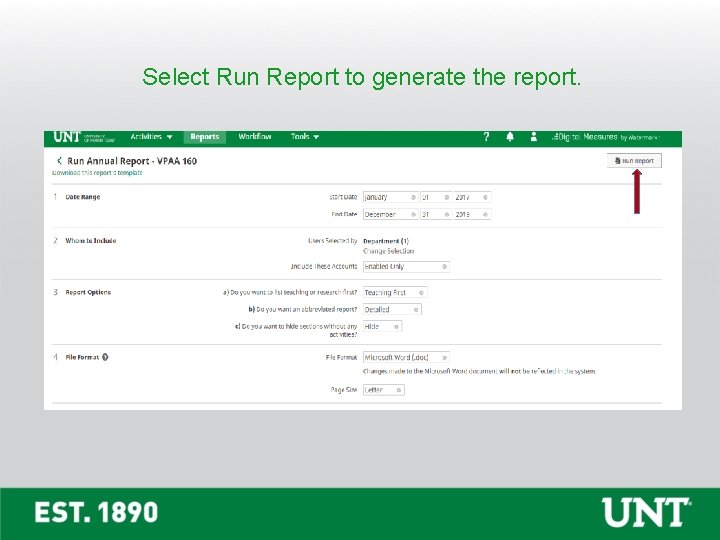Open the abbreviated report dropdown showing Detailed
Viewport: 720px width, 540px height.
392,309
